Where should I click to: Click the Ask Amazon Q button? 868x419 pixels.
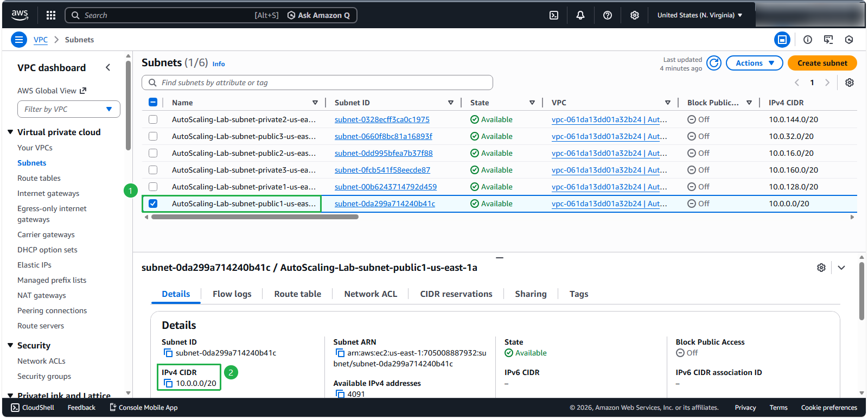[x=319, y=15]
